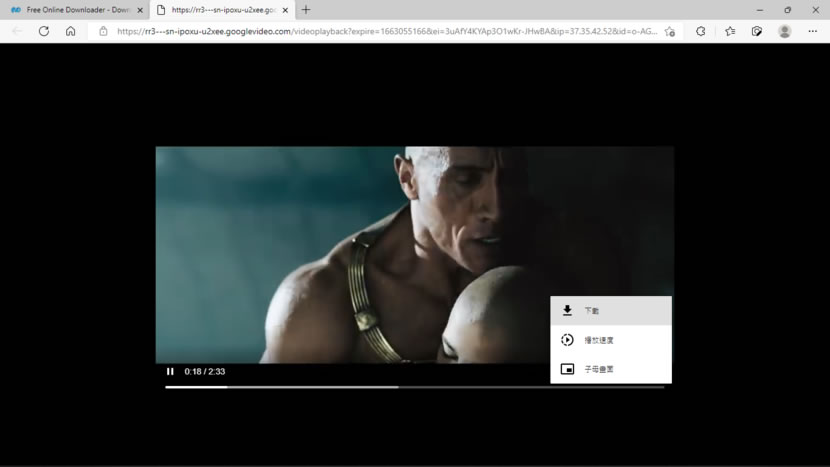Image resolution: width=830 pixels, height=467 pixels.
Task: Open the browser extensions puzzle icon
Action: tap(701, 31)
